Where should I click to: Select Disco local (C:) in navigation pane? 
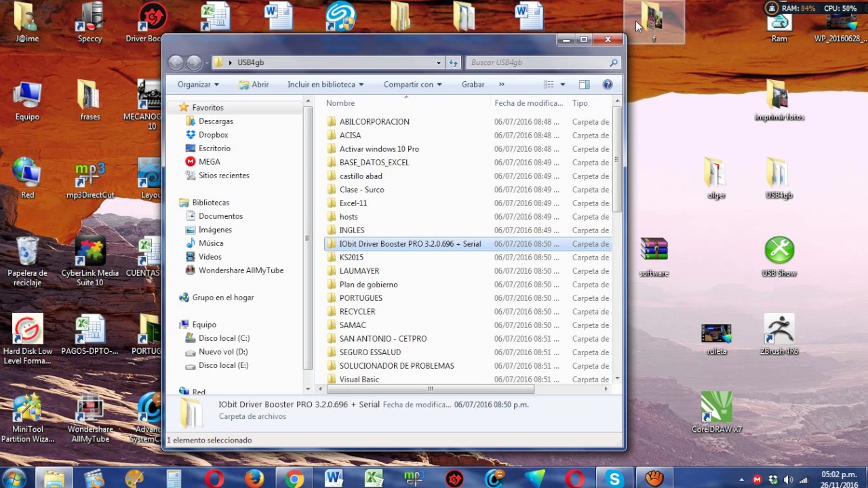click(224, 338)
